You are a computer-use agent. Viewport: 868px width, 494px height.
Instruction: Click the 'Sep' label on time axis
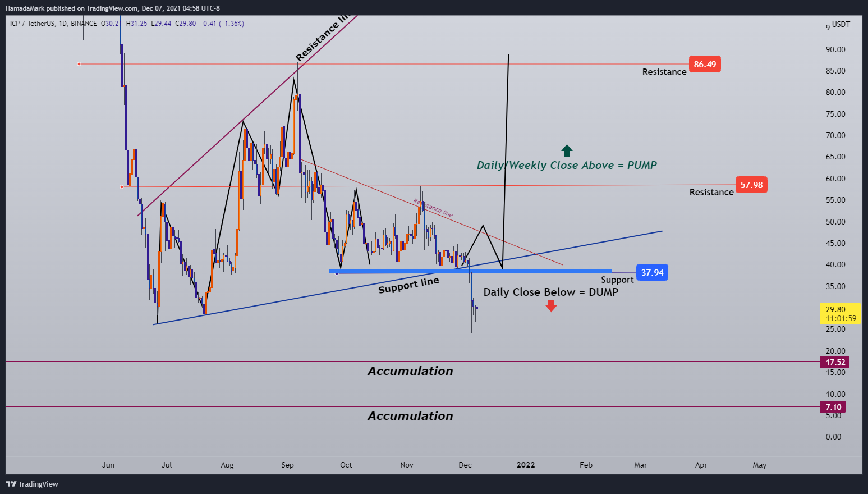coord(287,465)
